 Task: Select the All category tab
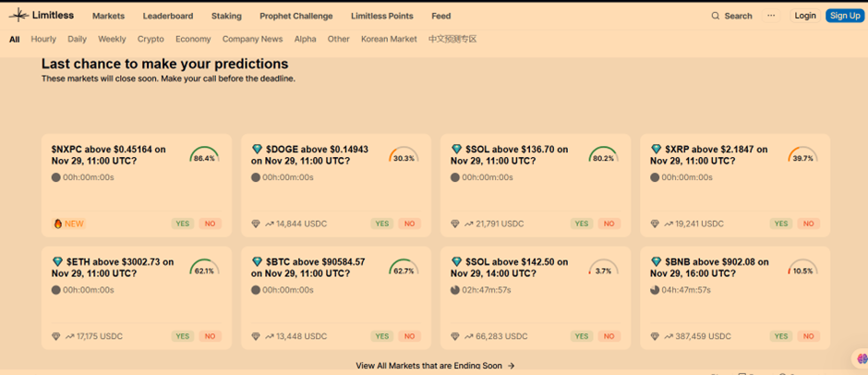15,40
